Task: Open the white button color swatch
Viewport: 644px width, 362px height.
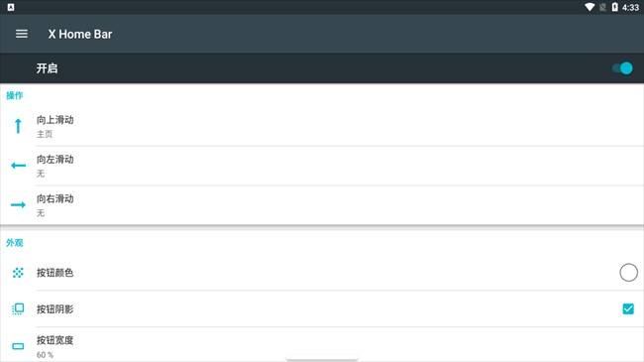Action: pyautogui.click(x=628, y=273)
